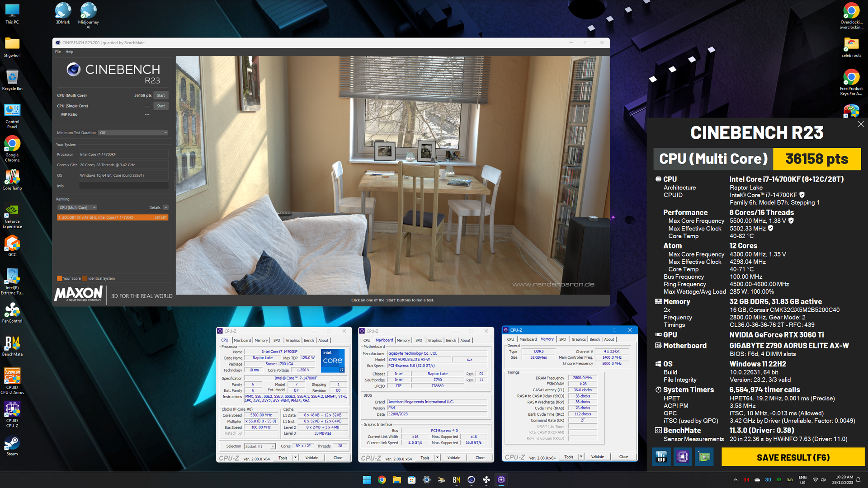Open Recycle Bin desktop icon
868x488 pixels.
pos(12,80)
